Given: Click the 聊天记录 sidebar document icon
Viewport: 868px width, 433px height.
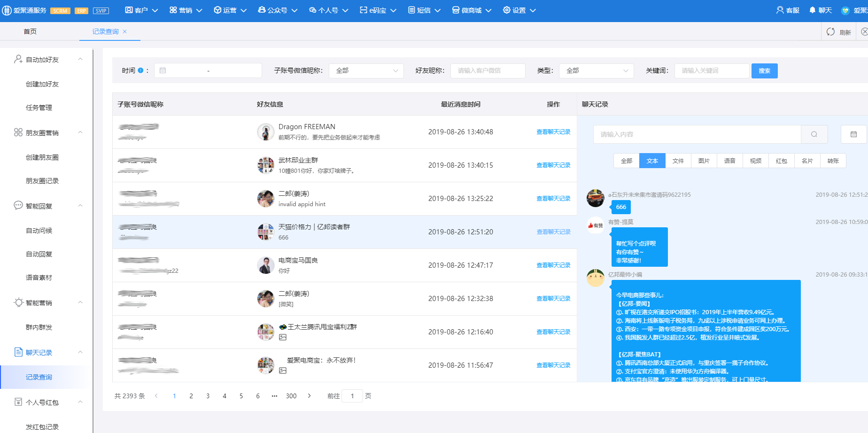Looking at the screenshot, I should [x=18, y=352].
